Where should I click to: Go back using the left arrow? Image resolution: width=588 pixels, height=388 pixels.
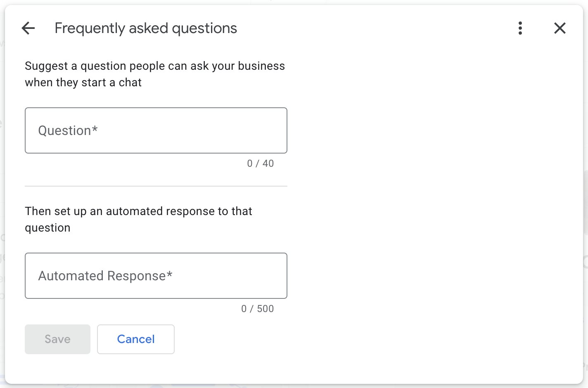(28, 28)
